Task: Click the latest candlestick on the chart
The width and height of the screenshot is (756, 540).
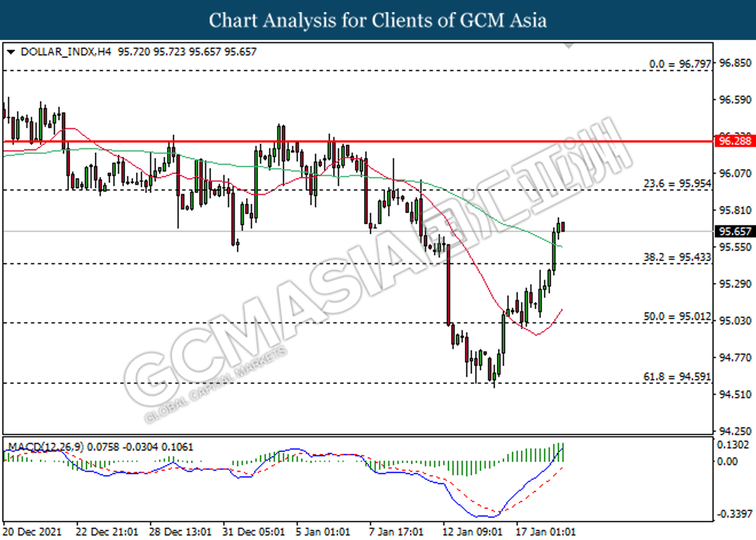Action: click(562, 227)
